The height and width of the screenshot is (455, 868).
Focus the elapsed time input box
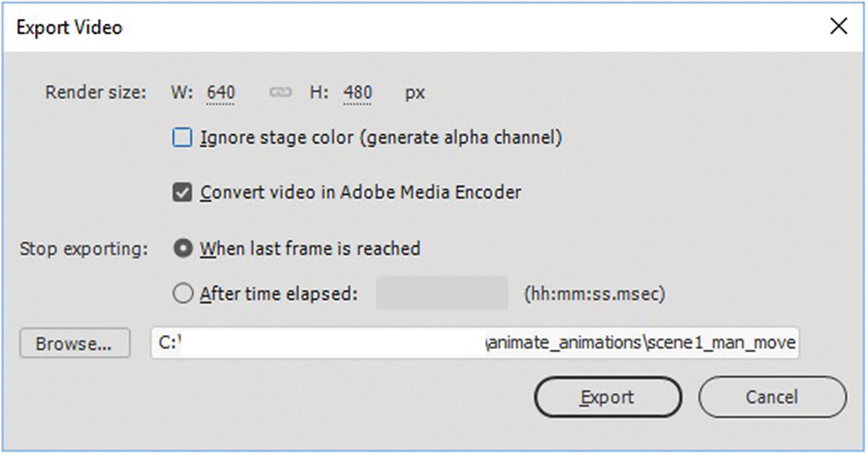(x=442, y=293)
